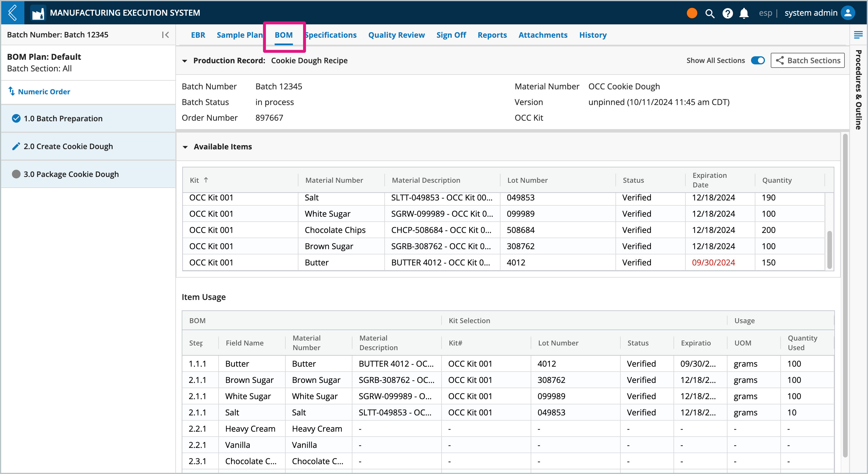
Task: Toggle Show All Sections switch
Action: click(758, 60)
